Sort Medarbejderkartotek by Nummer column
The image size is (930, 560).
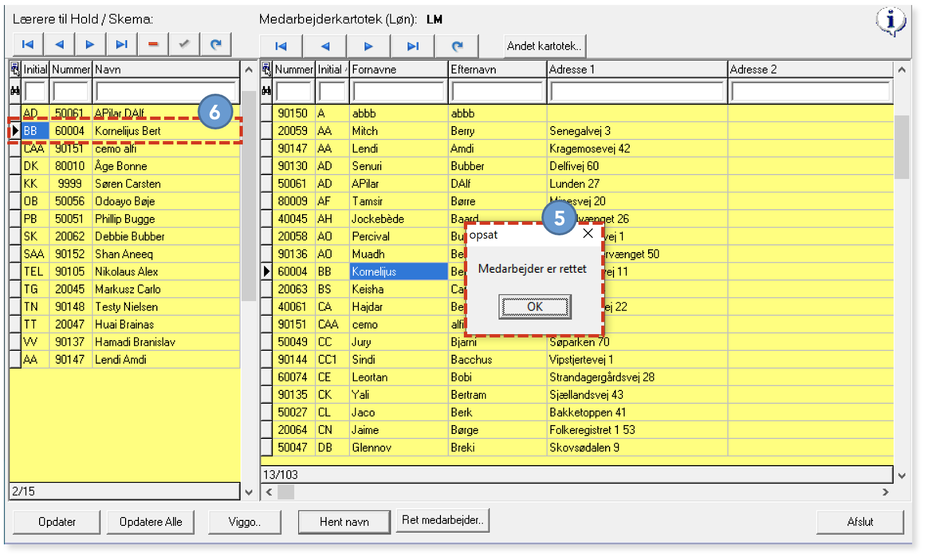(x=294, y=69)
